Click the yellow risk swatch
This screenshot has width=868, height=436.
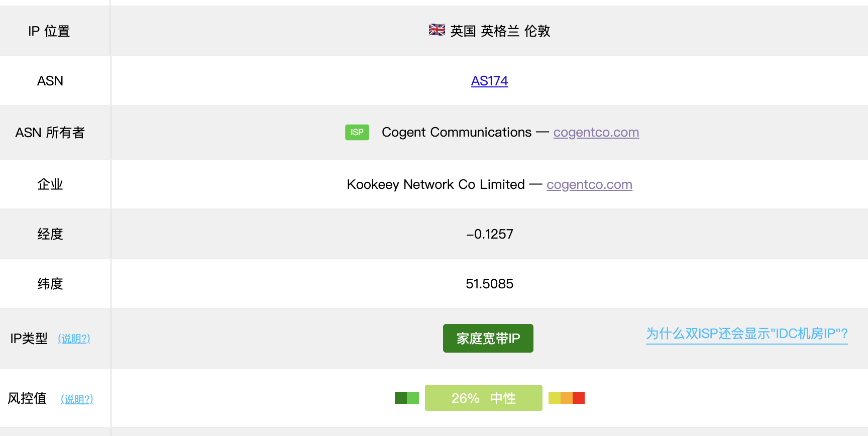pos(555,398)
